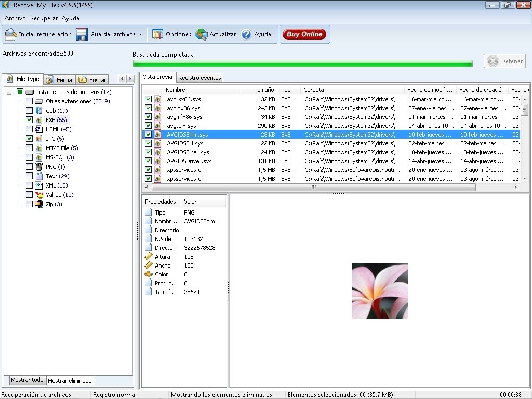Click the tab scroll right arrow

(x=130, y=79)
